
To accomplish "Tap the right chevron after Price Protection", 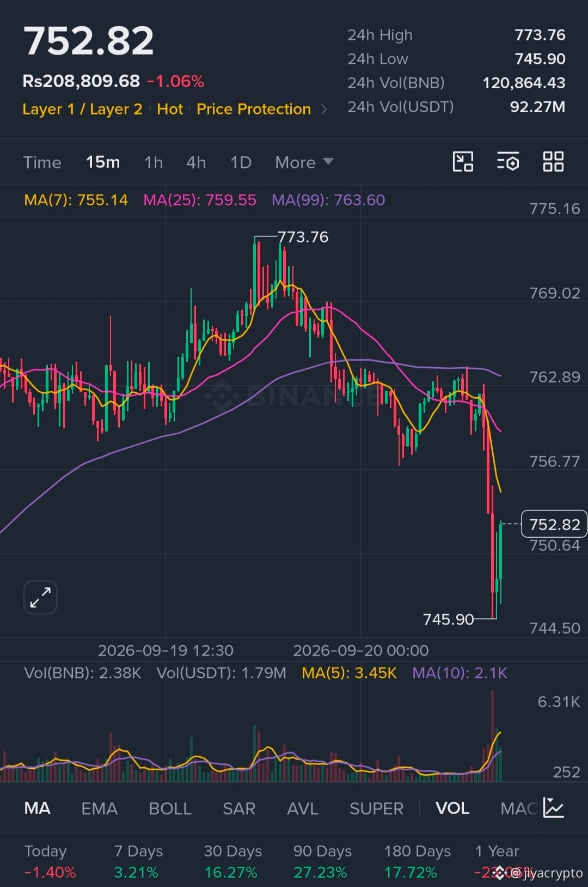I will click(324, 110).
